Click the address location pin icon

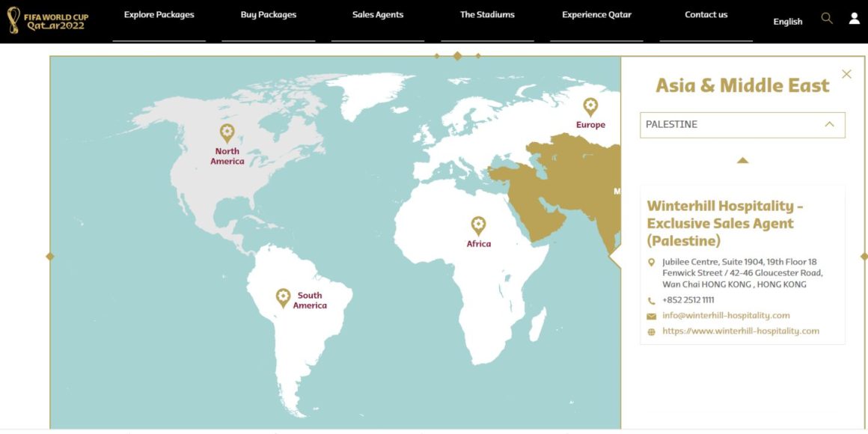click(651, 262)
